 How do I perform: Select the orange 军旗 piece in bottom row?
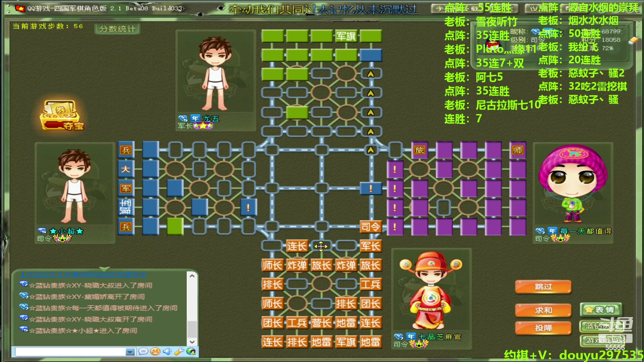tap(346, 342)
